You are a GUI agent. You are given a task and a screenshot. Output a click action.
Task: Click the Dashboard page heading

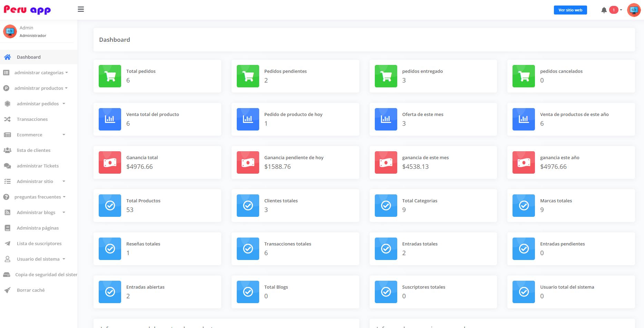coord(115,40)
